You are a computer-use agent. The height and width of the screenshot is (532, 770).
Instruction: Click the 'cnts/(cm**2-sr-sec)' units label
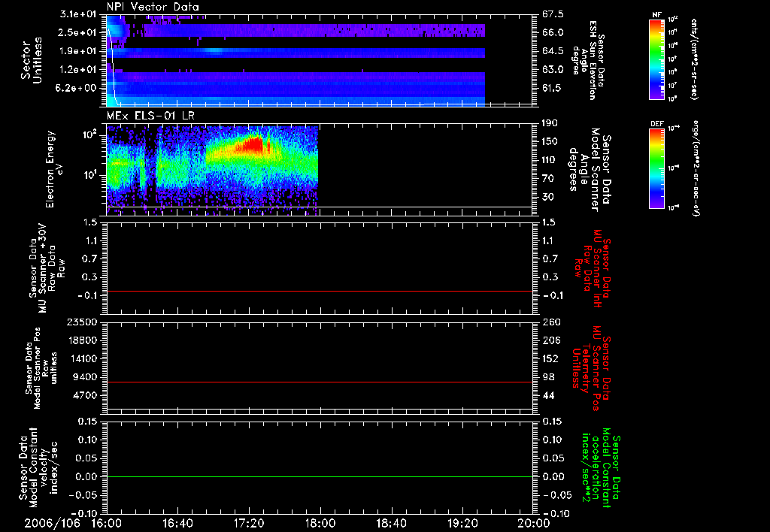pyautogui.click(x=694, y=59)
